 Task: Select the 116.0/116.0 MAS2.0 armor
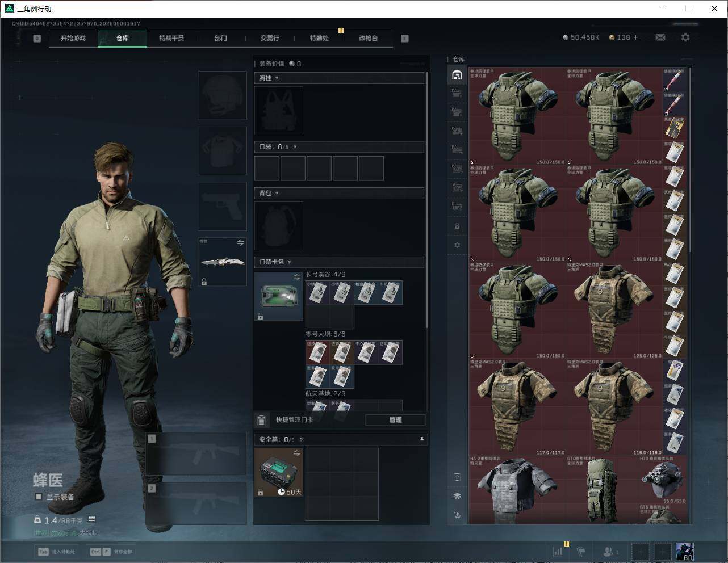(x=614, y=407)
